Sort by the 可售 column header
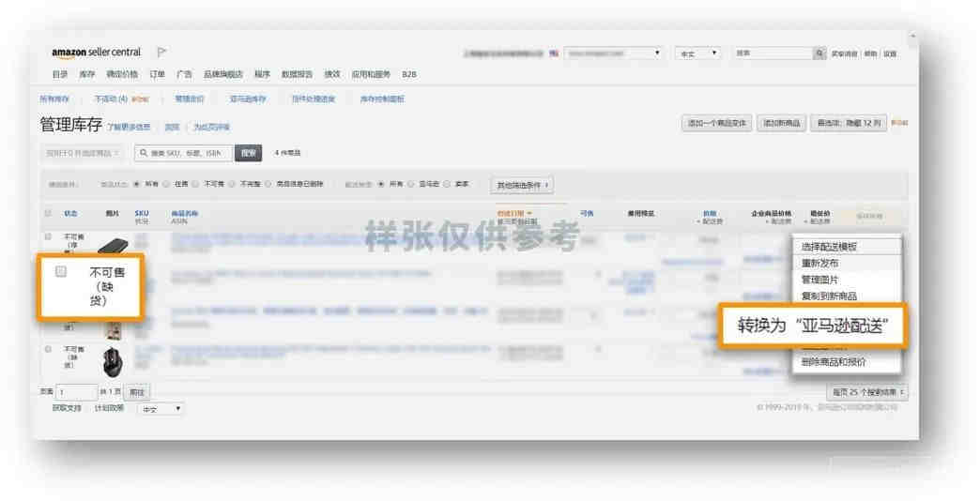 (x=587, y=214)
